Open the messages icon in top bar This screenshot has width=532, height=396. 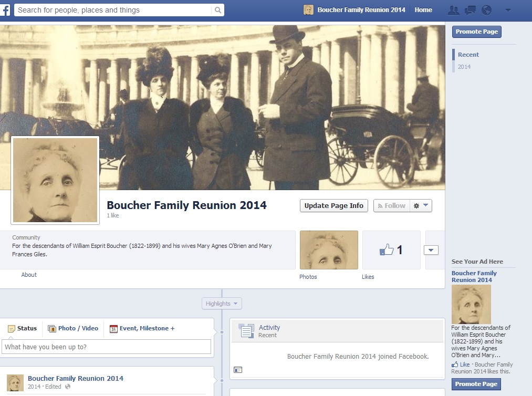pos(470,10)
